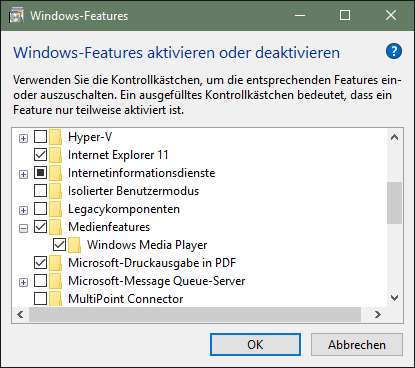Click the vertical scrollbar down arrow
This screenshot has width=415, height=368.
pyautogui.click(x=394, y=298)
